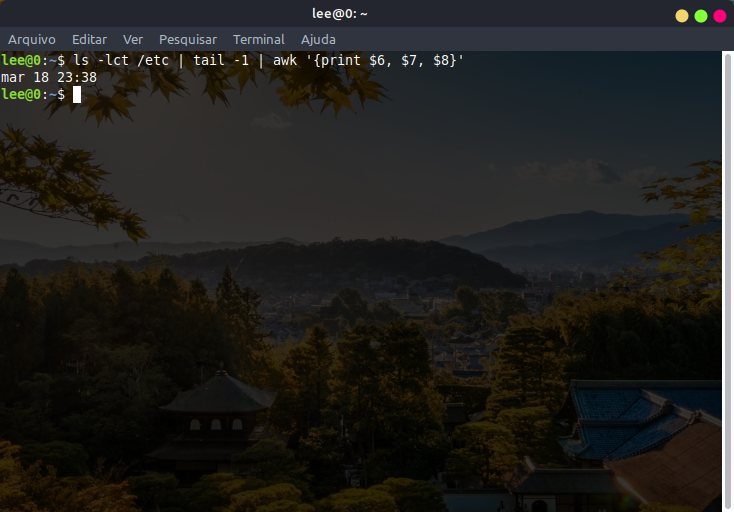The image size is (734, 512).
Task: Click the title bar text lee@0: ~
Action: (340, 14)
